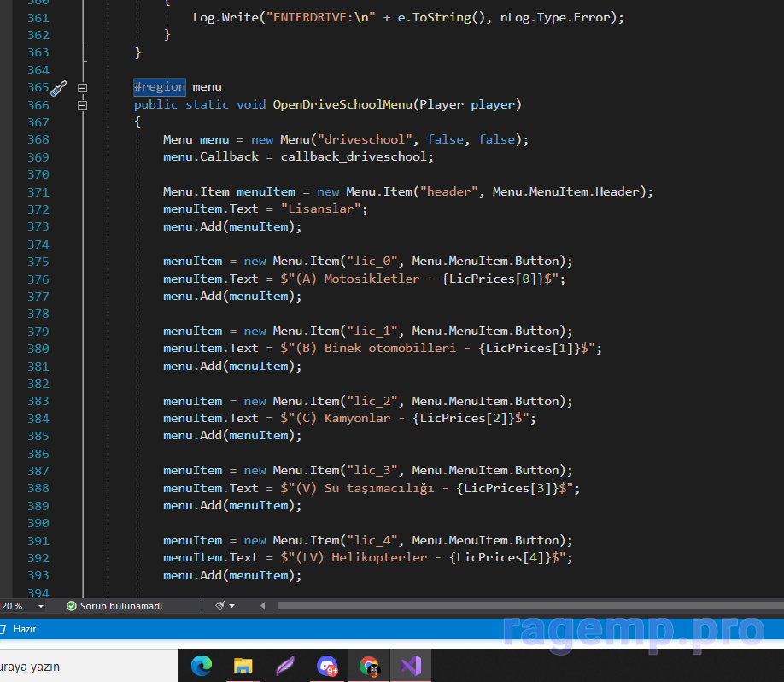
Task: Click the green checkmark no-issues icon
Action: coord(72,606)
